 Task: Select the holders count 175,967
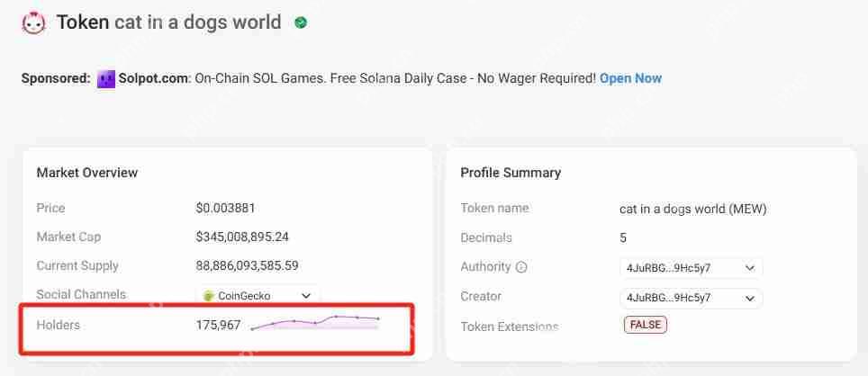click(218, 325)
